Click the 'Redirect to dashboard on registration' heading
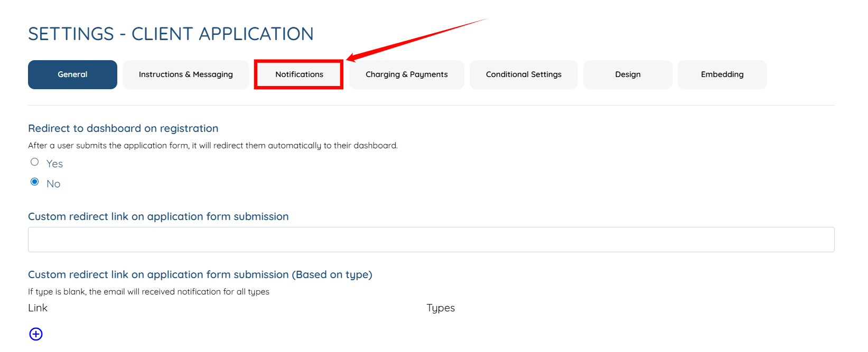This screenshot has height=352, width=868. coord(123,128)
